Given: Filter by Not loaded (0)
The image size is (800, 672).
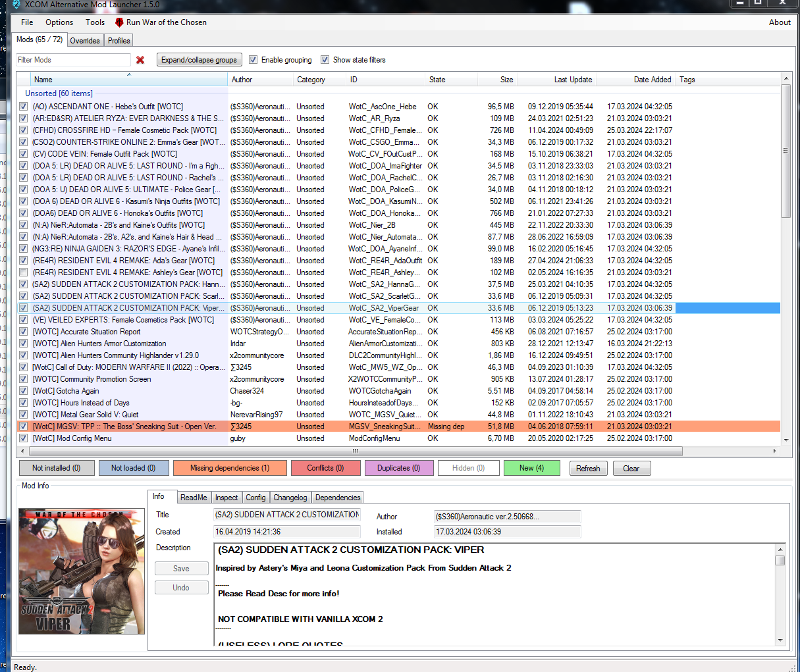Looking at the screenshot, I should tap(134, 468).
